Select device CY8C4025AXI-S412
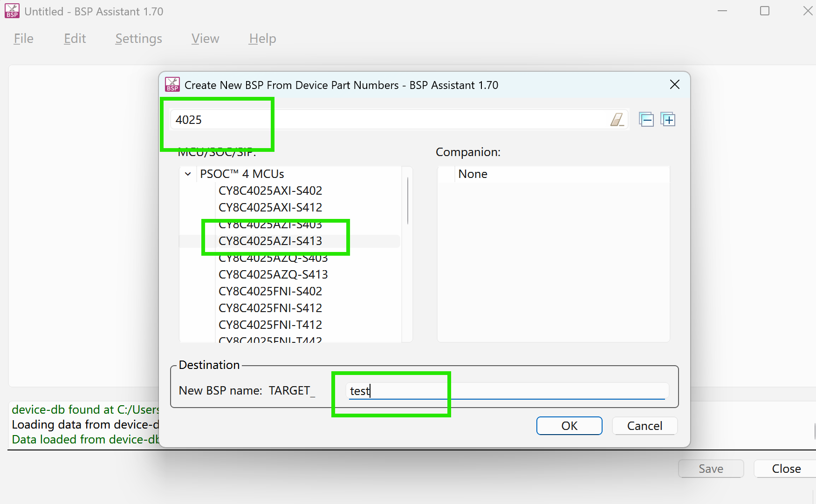This screenshot has height=504, width=816. tap(270, 207)
